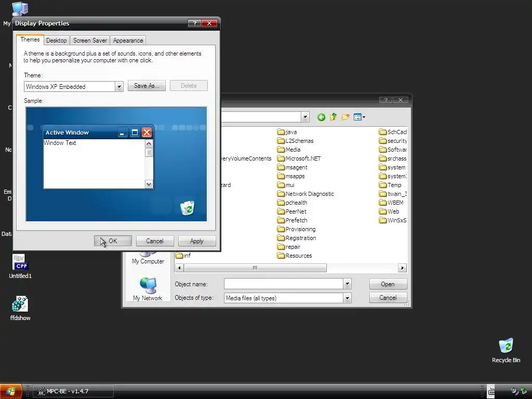
Task: Expand the Objects of type dropdown
Action: (347, 298)
